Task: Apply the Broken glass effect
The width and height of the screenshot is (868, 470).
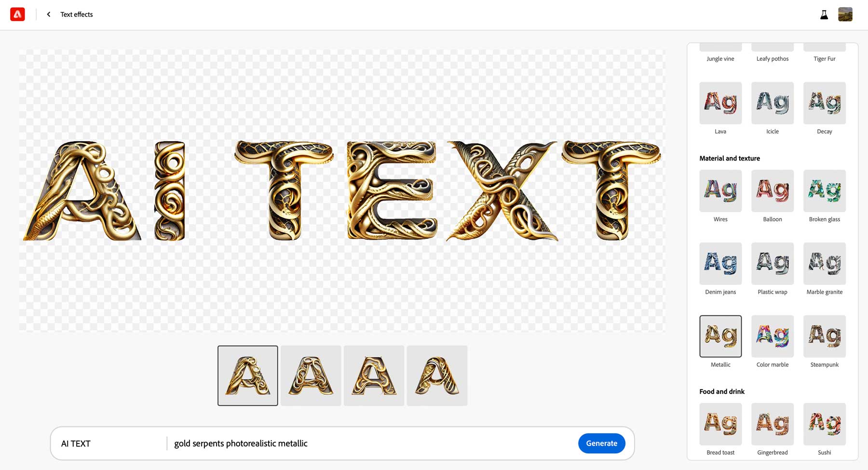Action: click(824, 191)
